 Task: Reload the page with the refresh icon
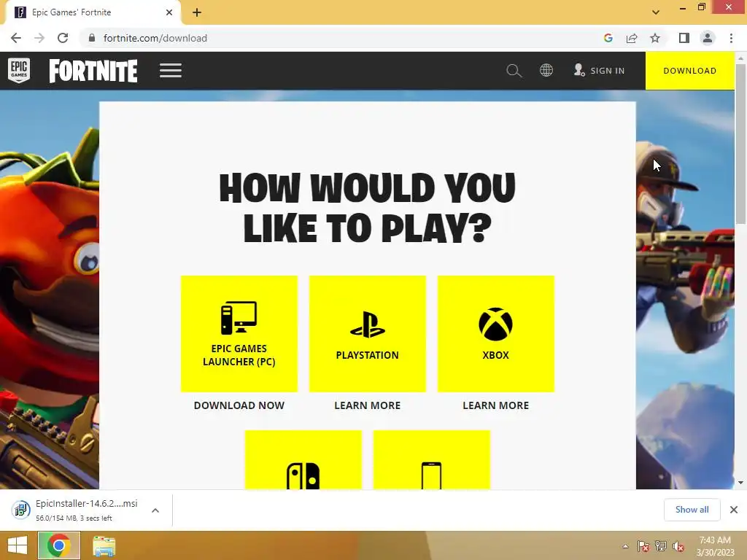63,38
